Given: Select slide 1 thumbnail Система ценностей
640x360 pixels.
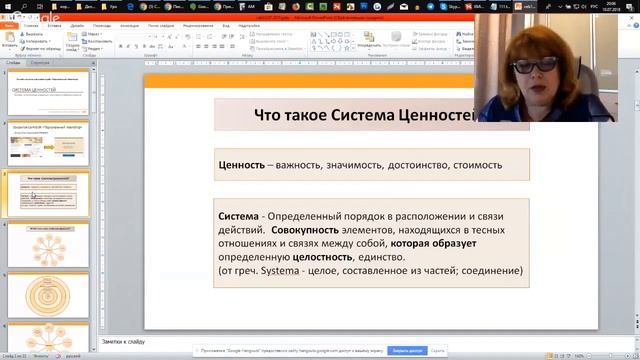Looking at the screenshot, I should click(x=48, y=92).
